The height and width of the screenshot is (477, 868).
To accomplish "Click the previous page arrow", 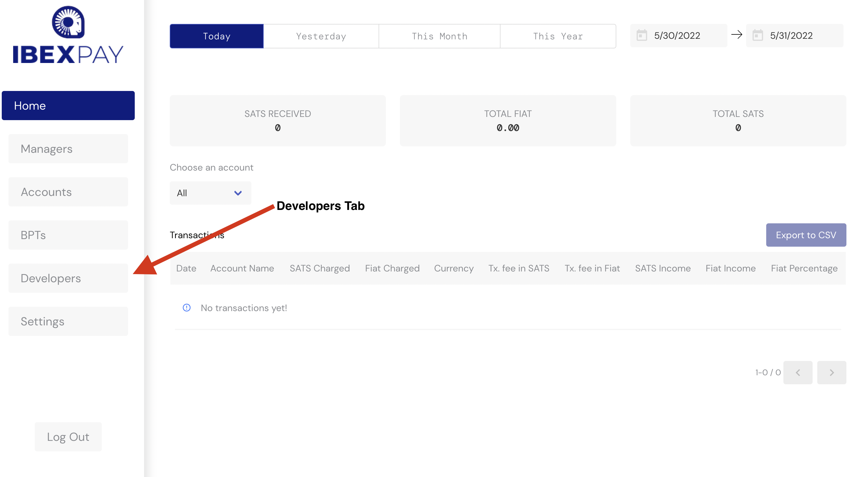I will coord(798,373).
